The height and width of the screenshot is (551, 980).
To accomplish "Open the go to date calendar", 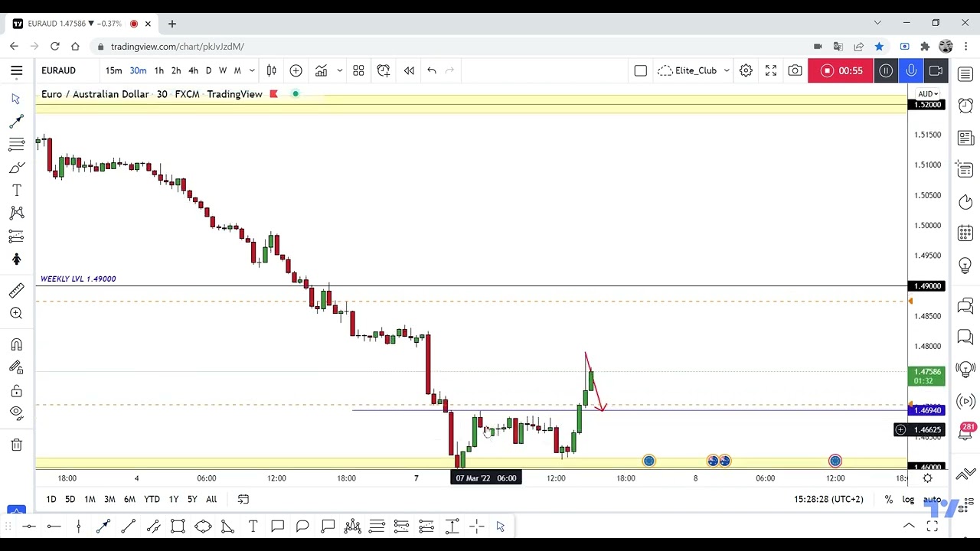I will [243, 499].
